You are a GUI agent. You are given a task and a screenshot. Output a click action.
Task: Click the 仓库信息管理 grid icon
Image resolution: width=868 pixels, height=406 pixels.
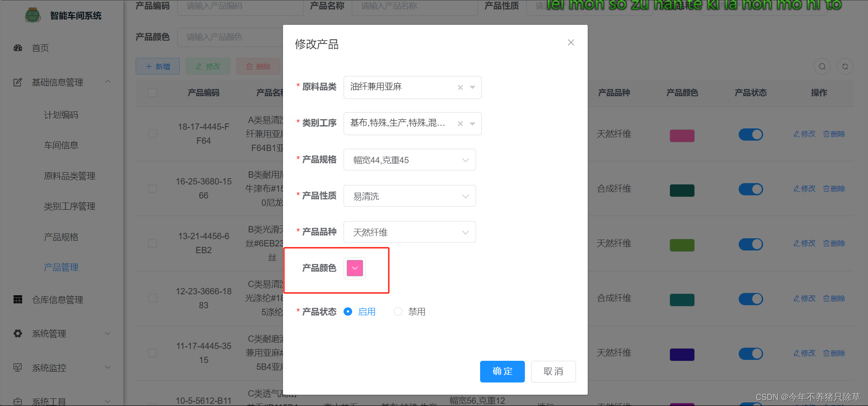click(x=18, y=299)
